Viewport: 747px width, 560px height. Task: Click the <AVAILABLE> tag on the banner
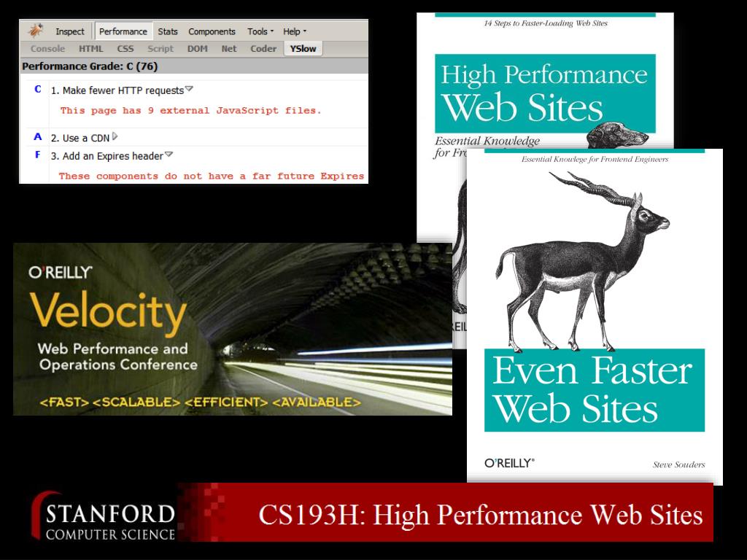(317, 402)
